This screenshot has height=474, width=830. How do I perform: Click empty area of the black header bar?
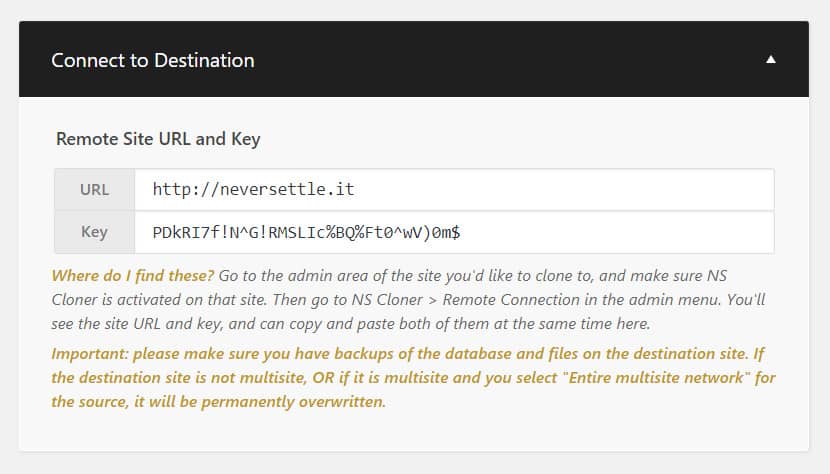pyautogui.click(x=500, y=60)
